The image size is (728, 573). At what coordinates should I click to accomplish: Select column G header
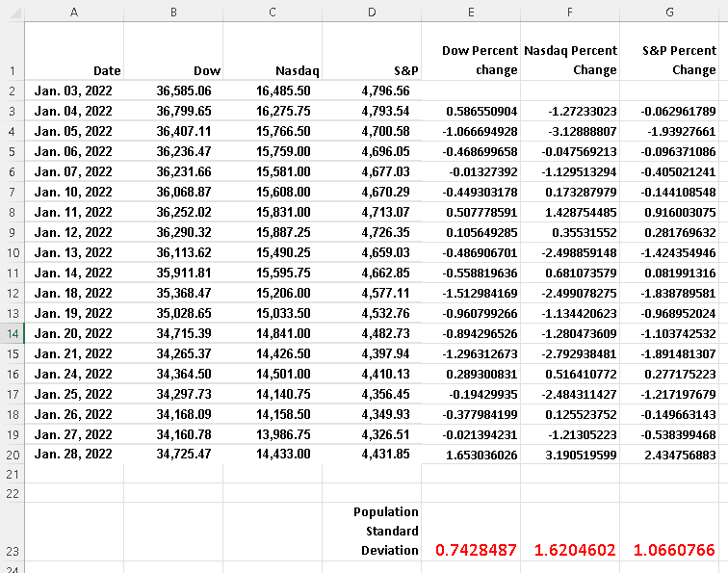[x=669, y=12]
